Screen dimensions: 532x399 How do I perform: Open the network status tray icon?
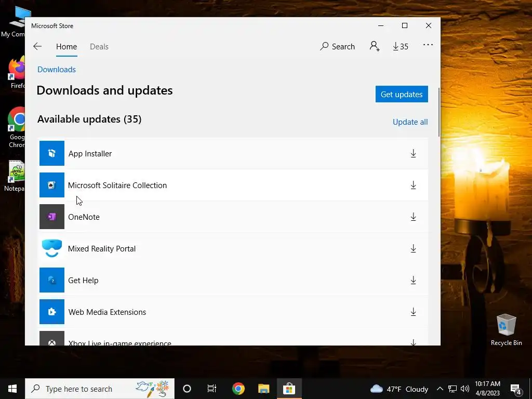pos(453,389)
